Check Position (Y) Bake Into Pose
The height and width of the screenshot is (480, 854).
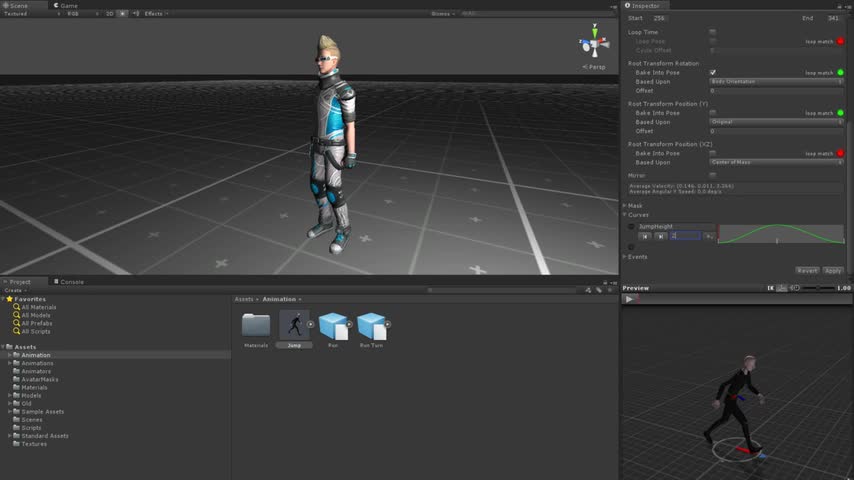[712, 113]
